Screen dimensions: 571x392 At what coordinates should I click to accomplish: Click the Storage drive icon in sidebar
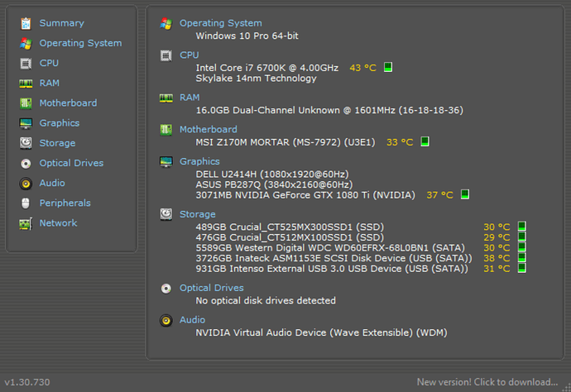(x=26, y=143)
